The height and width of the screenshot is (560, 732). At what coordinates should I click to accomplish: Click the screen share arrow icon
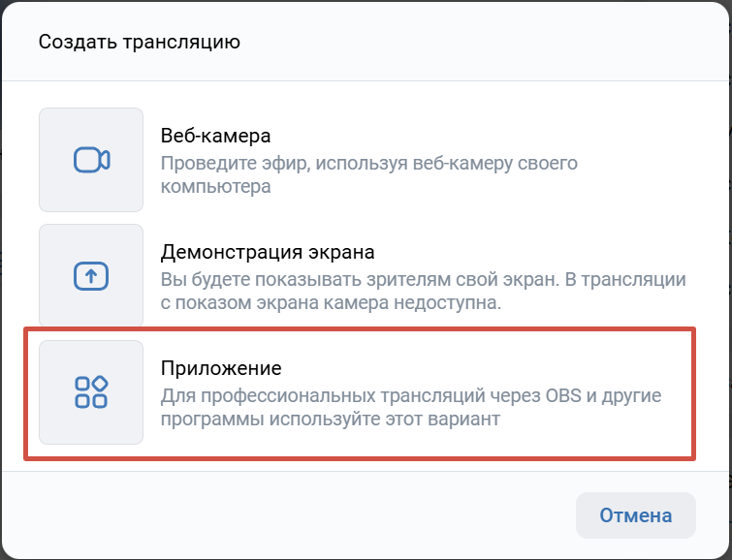point(91,276)
